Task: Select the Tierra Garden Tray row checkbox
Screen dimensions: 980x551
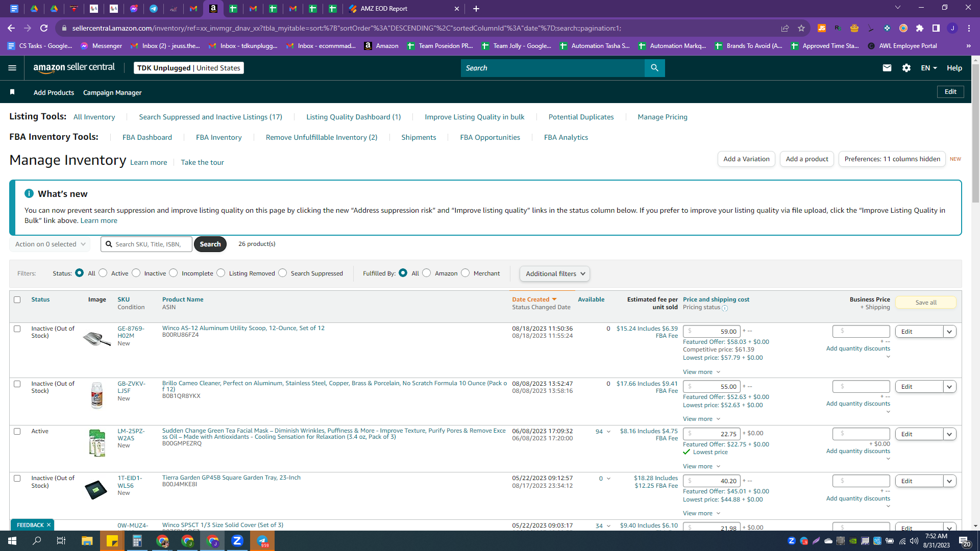Action: pyautogui.click(x=17, y=478)
